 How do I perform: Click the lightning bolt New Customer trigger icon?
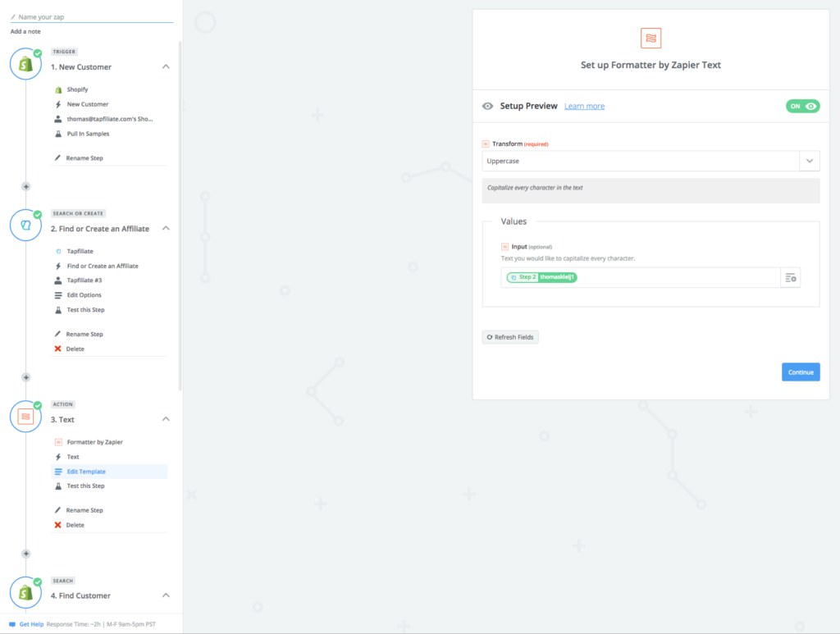click(60, 104)
